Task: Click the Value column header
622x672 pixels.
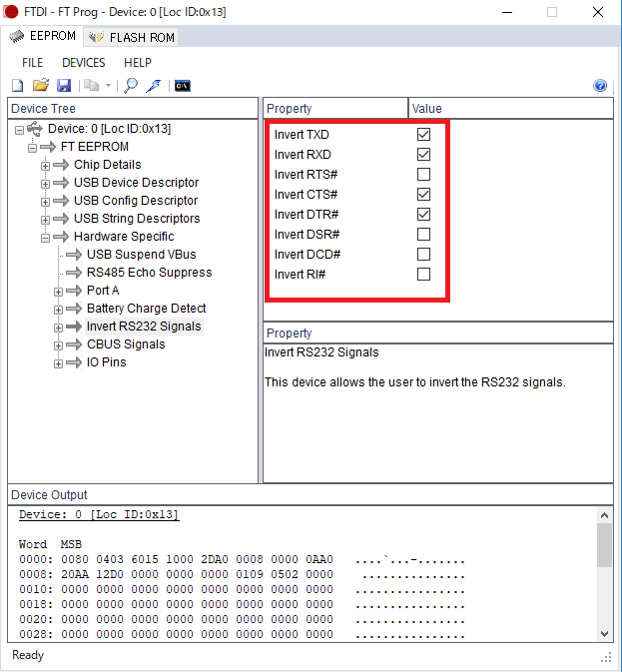Action: pos(511,109)
